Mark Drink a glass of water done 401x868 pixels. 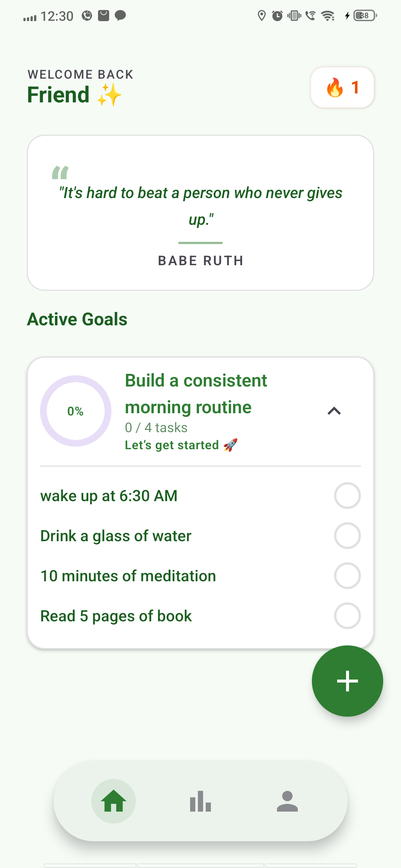coord(347,536)
